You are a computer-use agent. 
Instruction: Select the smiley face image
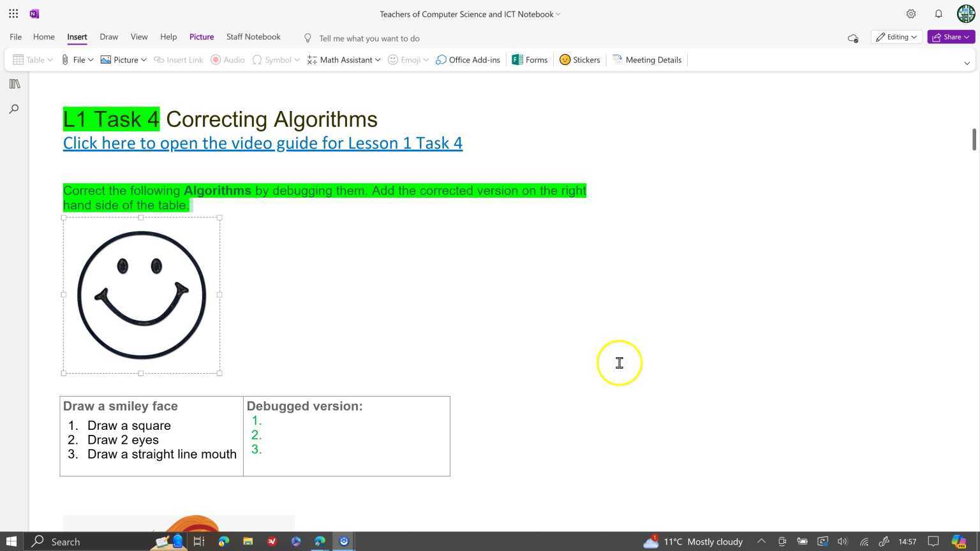pos(141,295)
